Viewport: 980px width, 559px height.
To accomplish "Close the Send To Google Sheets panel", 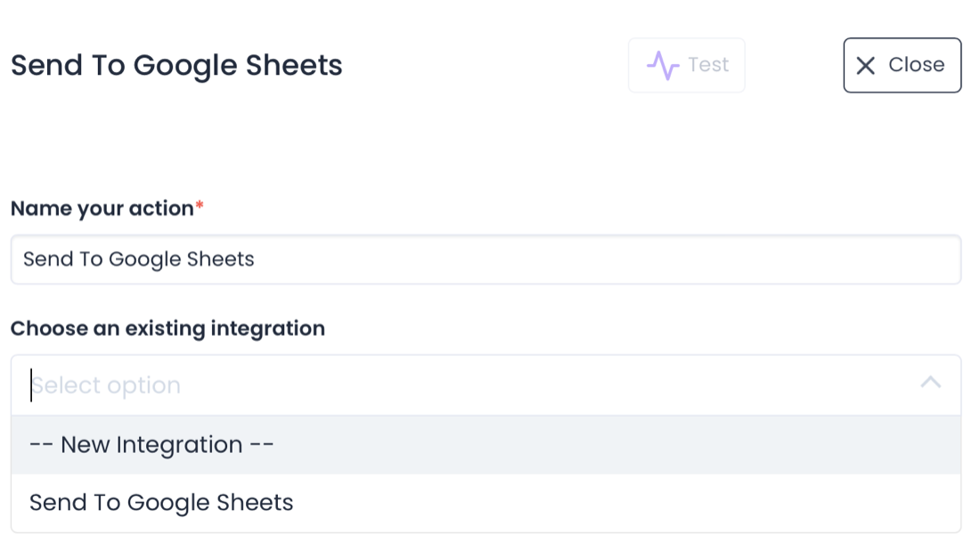I will pyautogui.click(x=902, y=65).
